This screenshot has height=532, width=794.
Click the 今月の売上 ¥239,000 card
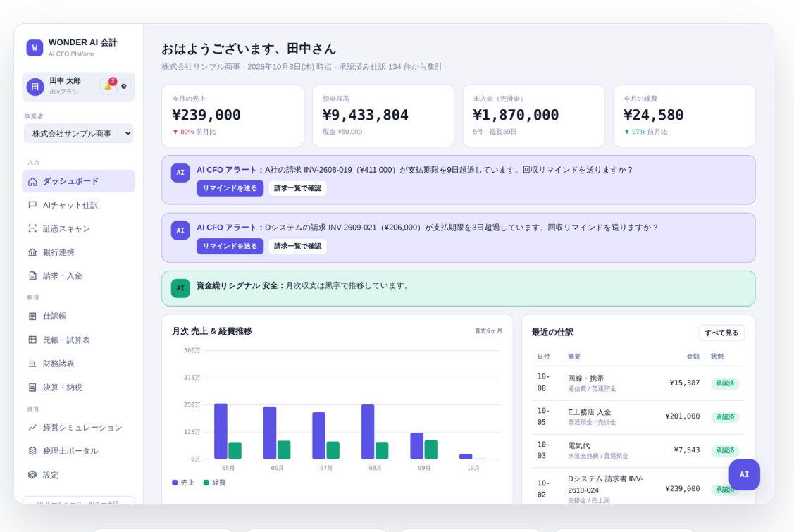click(x=233, y=116)
